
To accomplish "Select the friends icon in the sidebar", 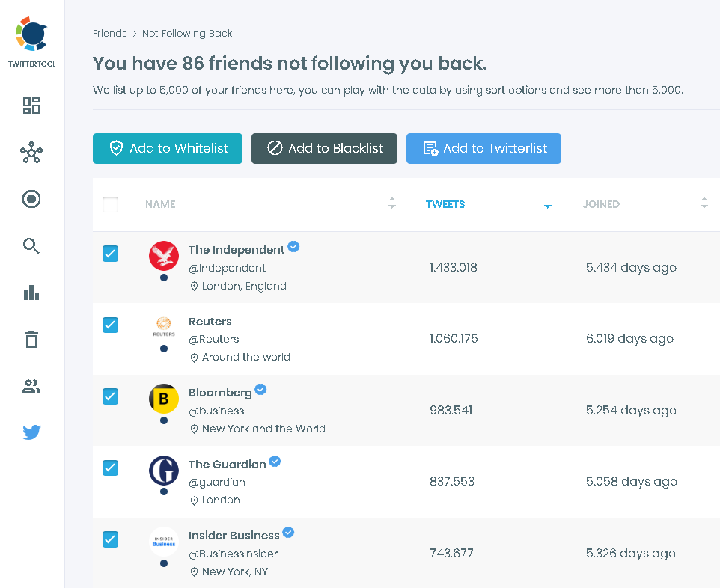I will (x=31, y=386).
